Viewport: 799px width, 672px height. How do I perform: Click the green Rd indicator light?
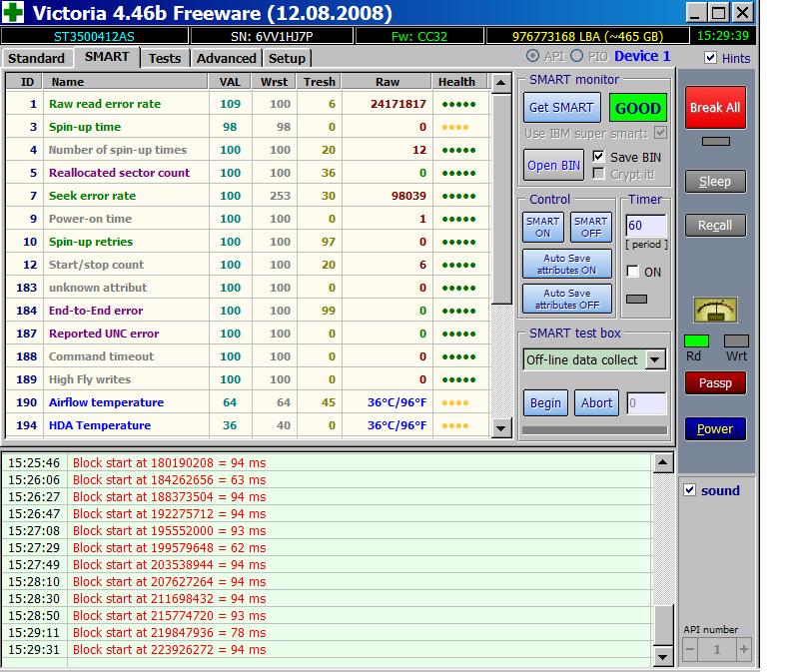(696, 340)
